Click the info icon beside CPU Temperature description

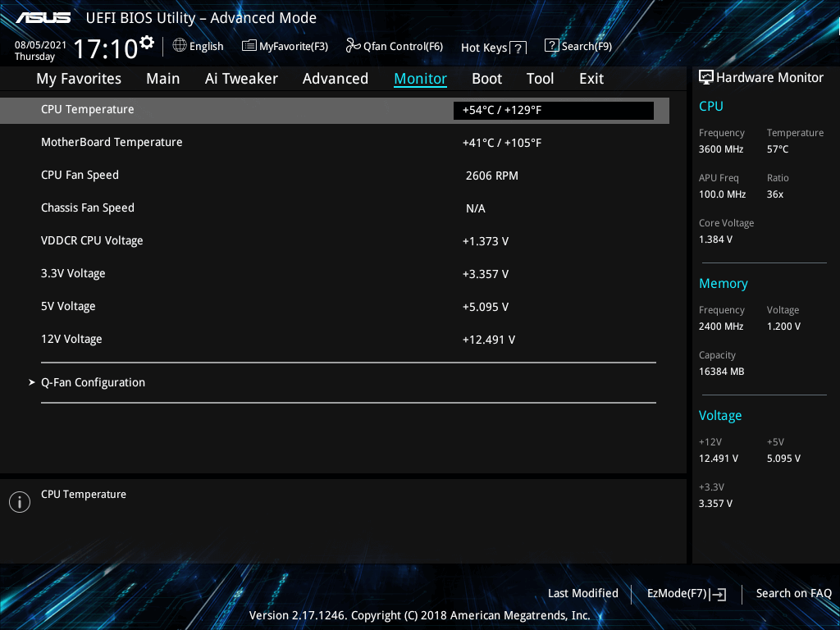pos(20,501)
